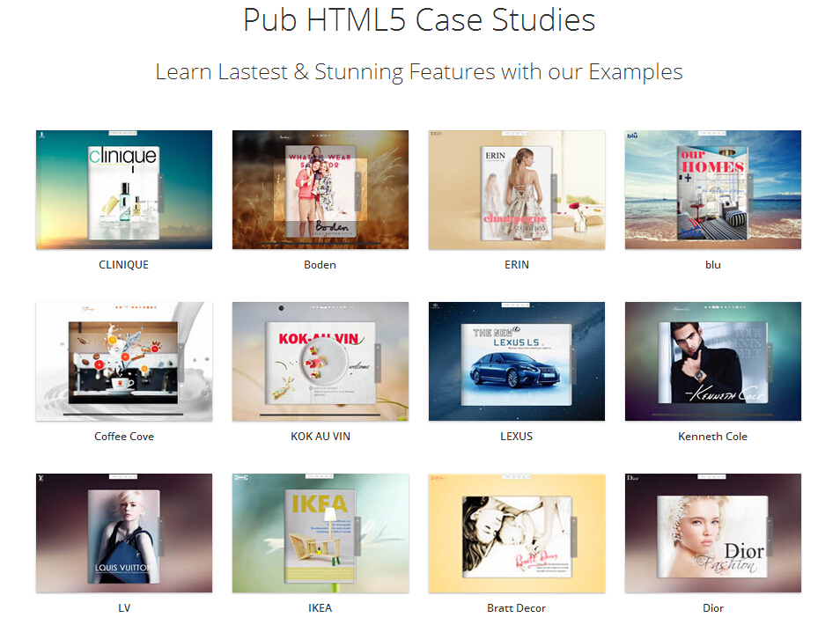Open the blu homes thumbnail
The image size is (840, 625).
pyautogui.click(x=713, y=189)
